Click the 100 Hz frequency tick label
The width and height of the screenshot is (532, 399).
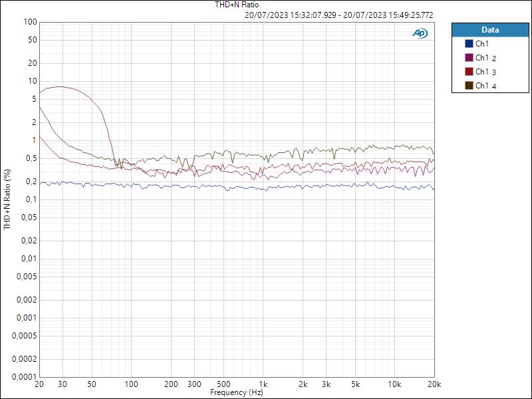(x=131, y=384)
